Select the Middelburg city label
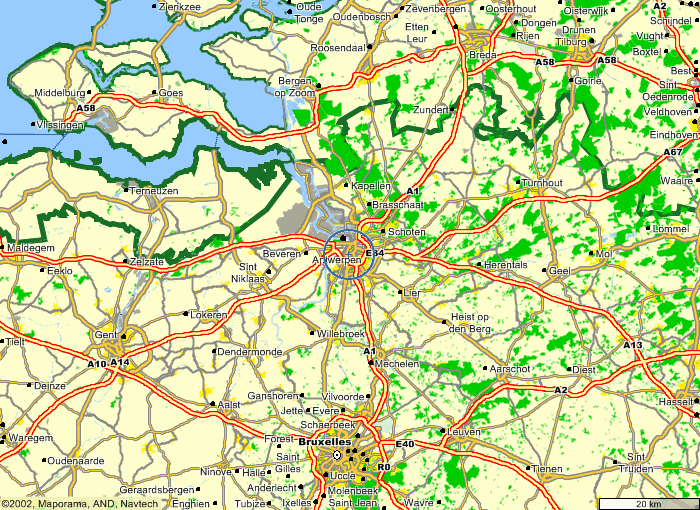The height and width of the screenshot is (510, 700). 61,93
